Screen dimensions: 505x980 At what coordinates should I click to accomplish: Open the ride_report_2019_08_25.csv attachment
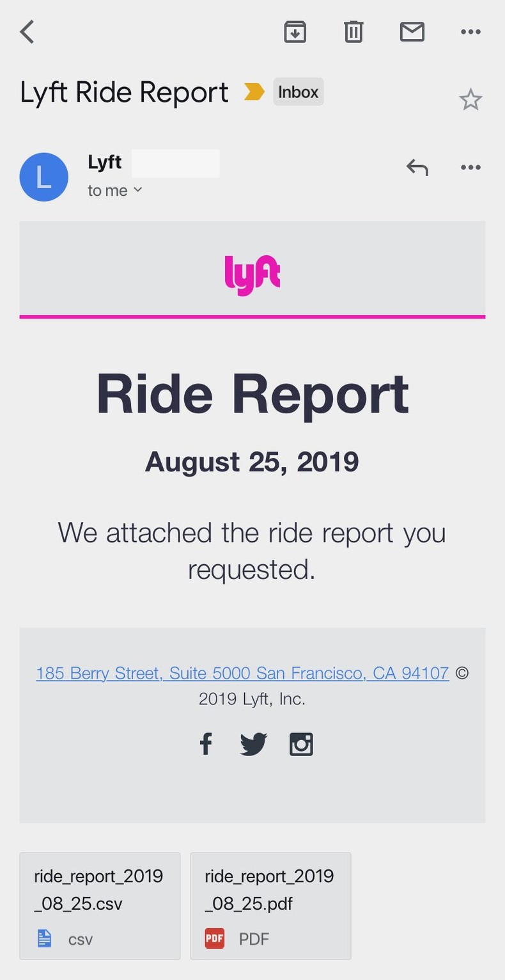pos(99,906)
